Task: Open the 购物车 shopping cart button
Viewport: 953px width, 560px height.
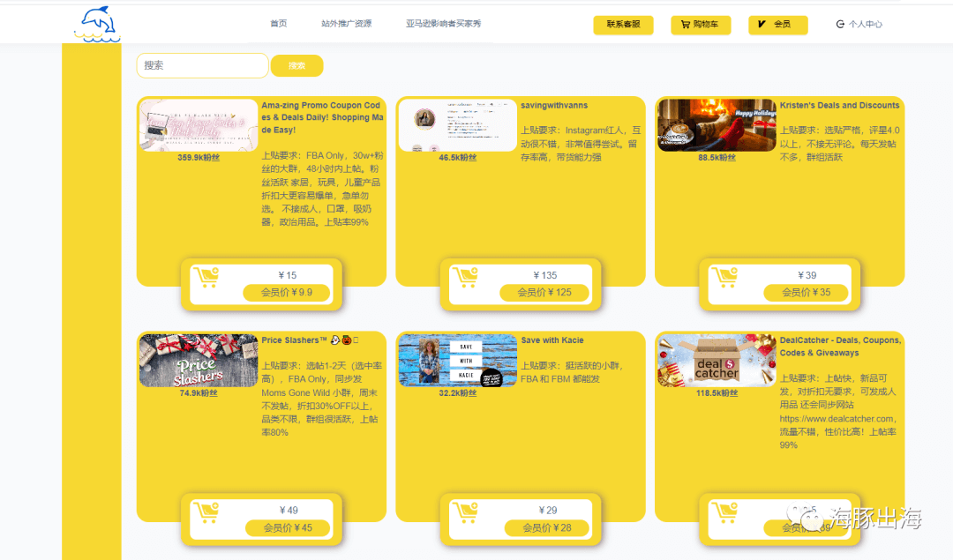Action: point(701,25)
